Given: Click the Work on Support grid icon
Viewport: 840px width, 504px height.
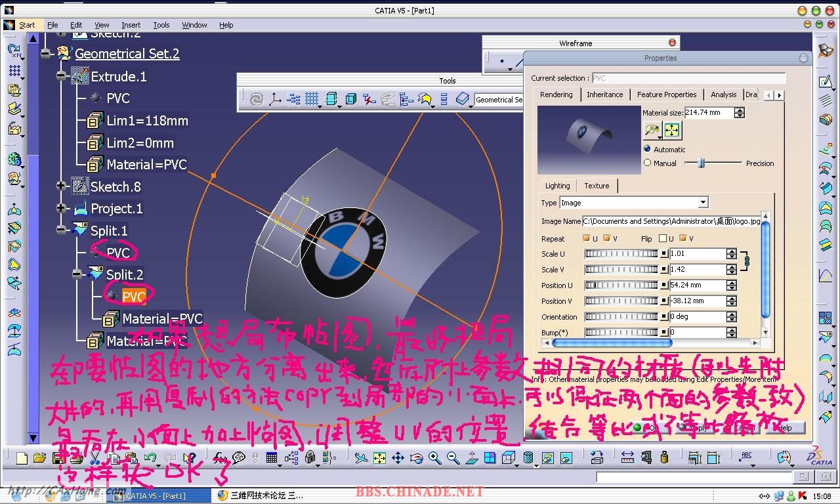Looking at the screenshot, I should coord(311,99).
